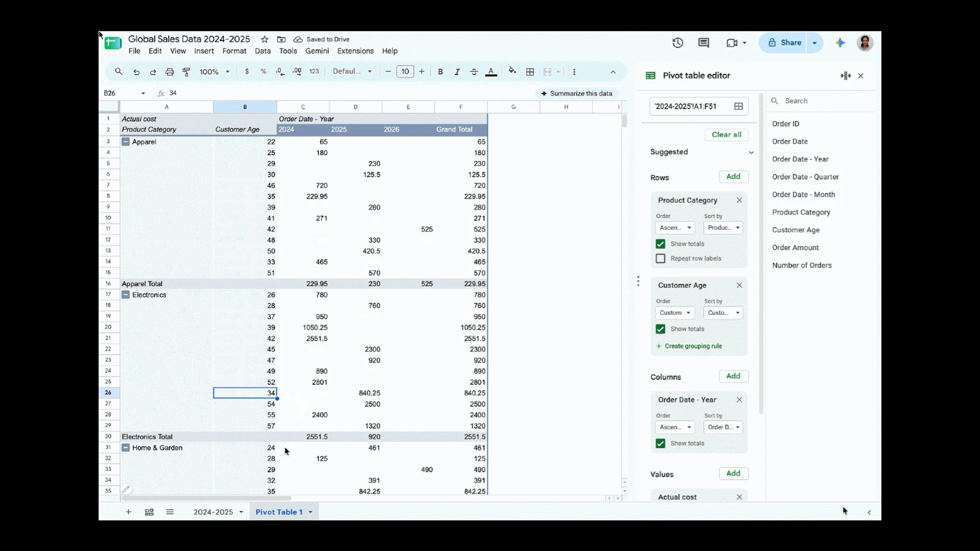Switch to the 2024-2025 sheet tab
This screenshot has height=551, width=980.
click(213, 512)
